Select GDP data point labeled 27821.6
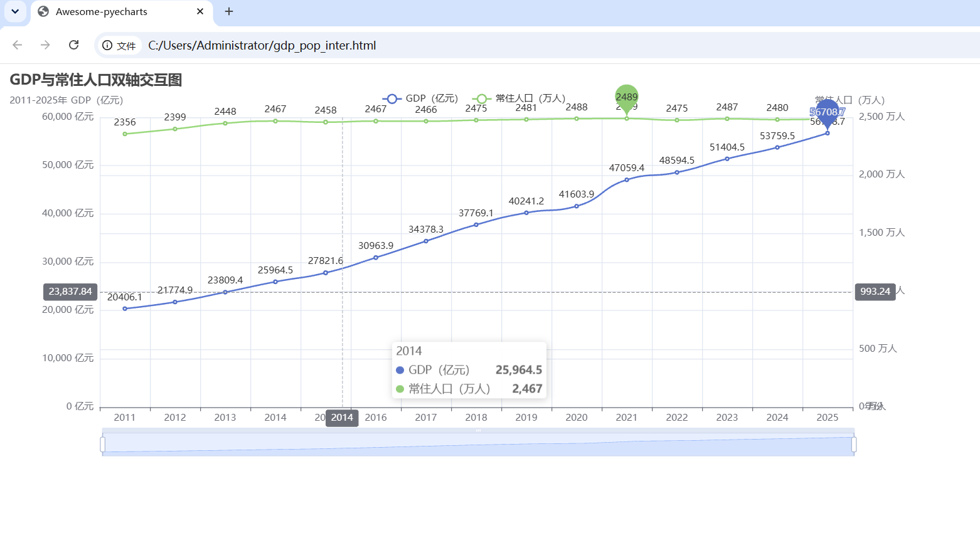Viewport: 980px width, 533px height. 326,273
